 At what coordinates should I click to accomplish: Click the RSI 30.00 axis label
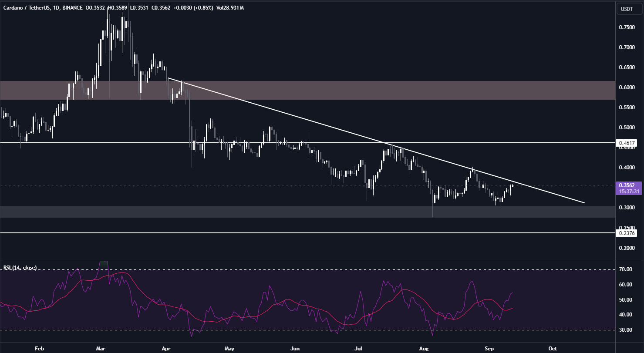[x=625, y=330]
